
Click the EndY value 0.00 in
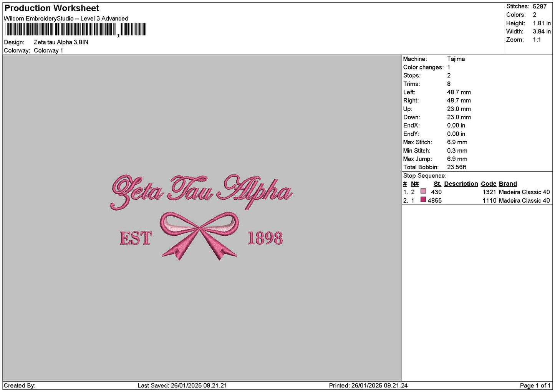456,134
